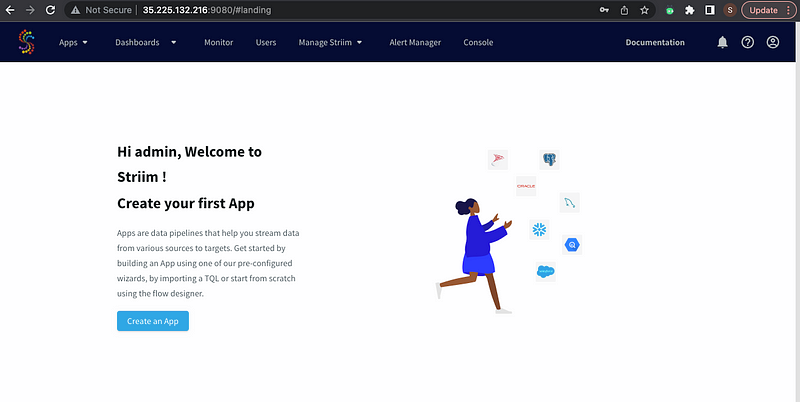Click the browser address bar URL

click(x=207, y=10)
